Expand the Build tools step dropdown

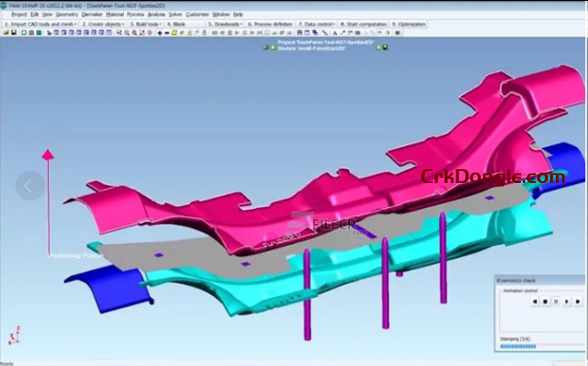[x=161, y=24]
